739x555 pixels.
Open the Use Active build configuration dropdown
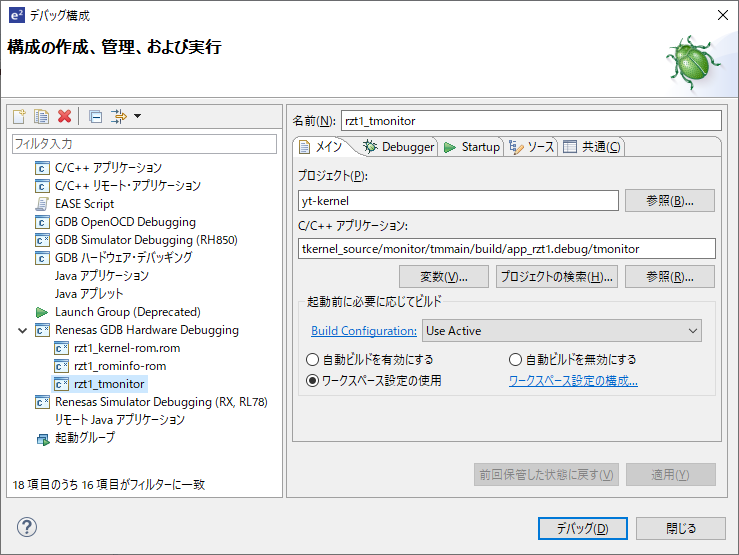tap(562, 331)
